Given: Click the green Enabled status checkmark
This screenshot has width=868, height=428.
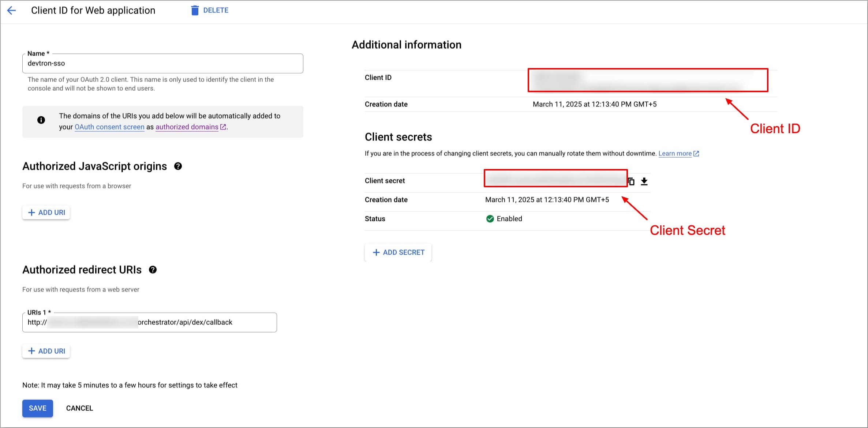Looking at the screenshot, I should pos(490,219).
